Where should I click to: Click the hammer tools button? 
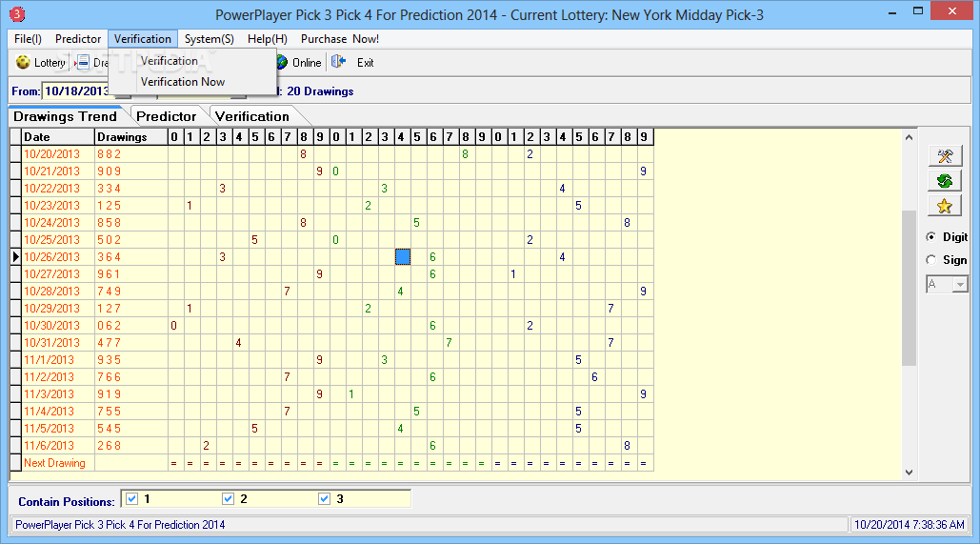pyautogui.click(x=945, y=155)
